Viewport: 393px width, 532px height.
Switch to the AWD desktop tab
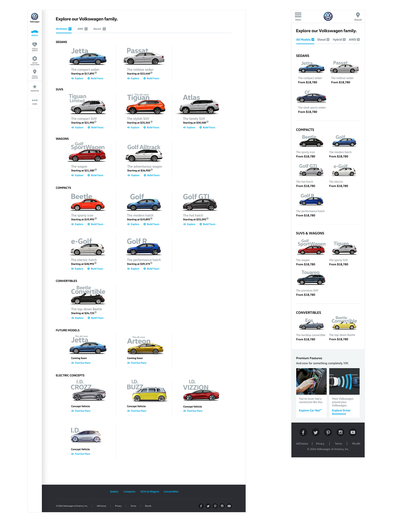pos(82,29)
